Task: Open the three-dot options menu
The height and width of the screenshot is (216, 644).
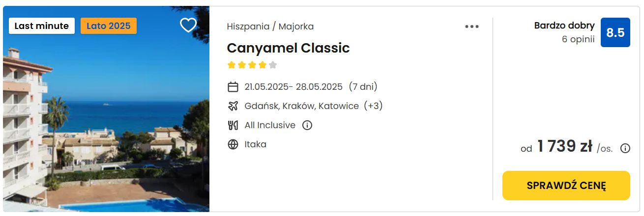Action: (x=472, y=27)
